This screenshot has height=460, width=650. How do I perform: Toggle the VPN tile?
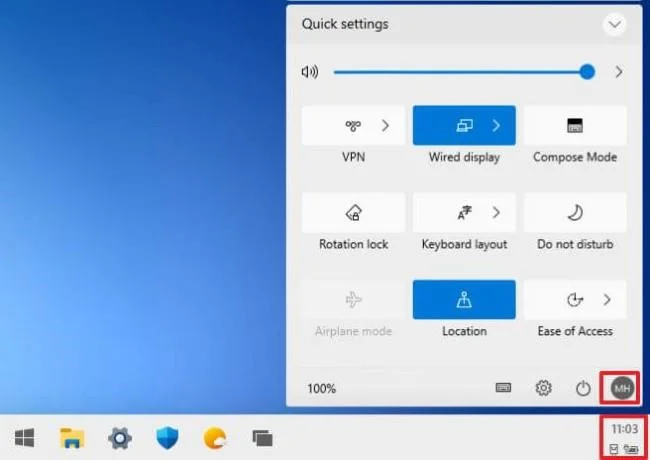pyautogui.click(x=353, y=125)
